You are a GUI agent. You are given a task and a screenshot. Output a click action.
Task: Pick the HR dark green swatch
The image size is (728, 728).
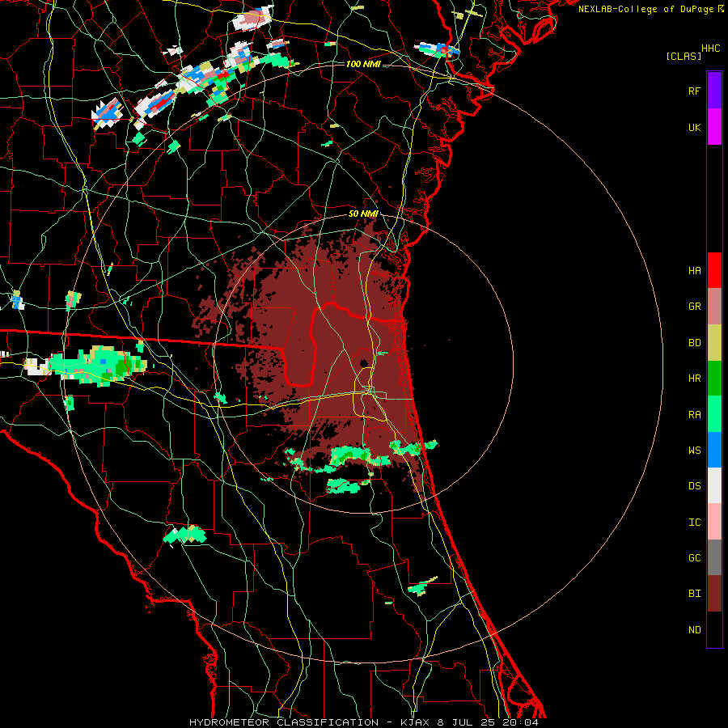point(714,379)
